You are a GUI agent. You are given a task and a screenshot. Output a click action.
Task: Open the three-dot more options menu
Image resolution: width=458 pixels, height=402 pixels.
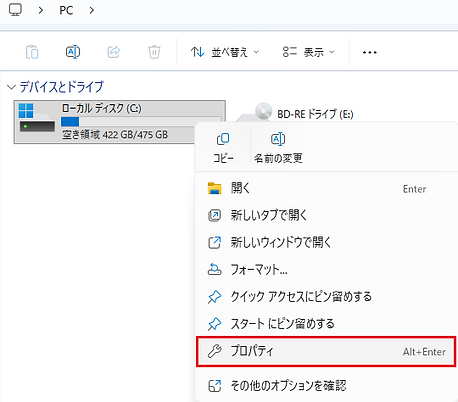point(370,52)
